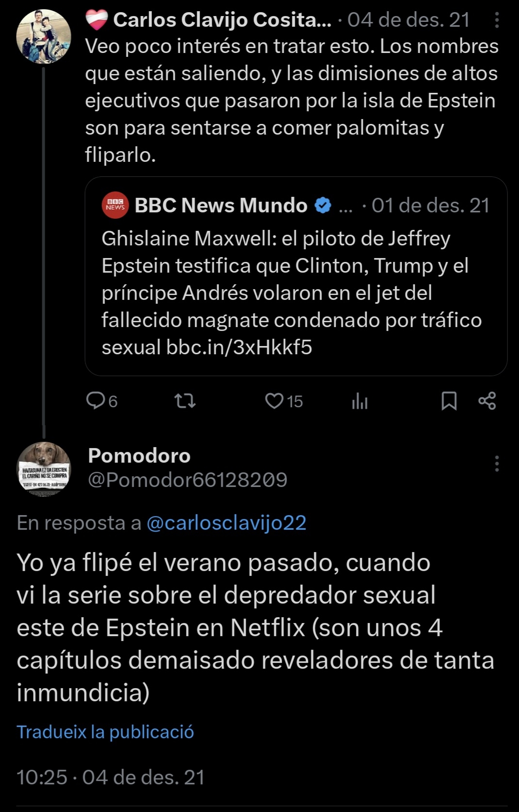Open Pomodoro's dog profile picture
The width and height of the screenshot is (519, 812).
click(44, 469)
